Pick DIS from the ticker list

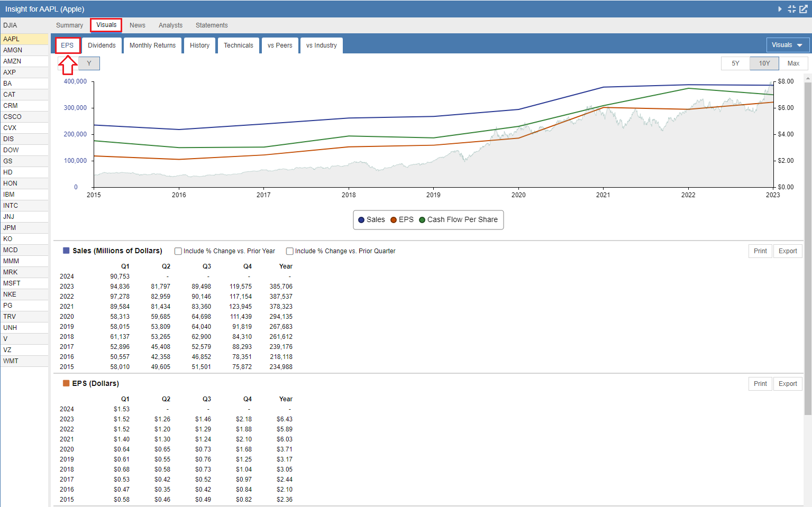24,139
